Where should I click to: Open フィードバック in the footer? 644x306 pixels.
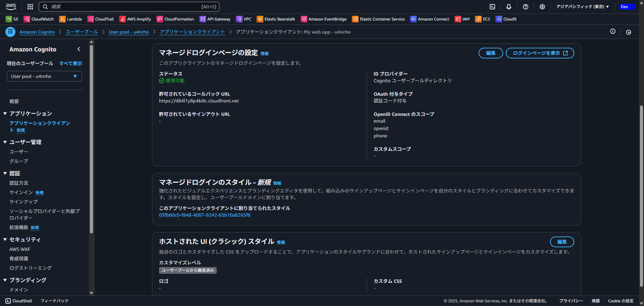coord(55,301)
